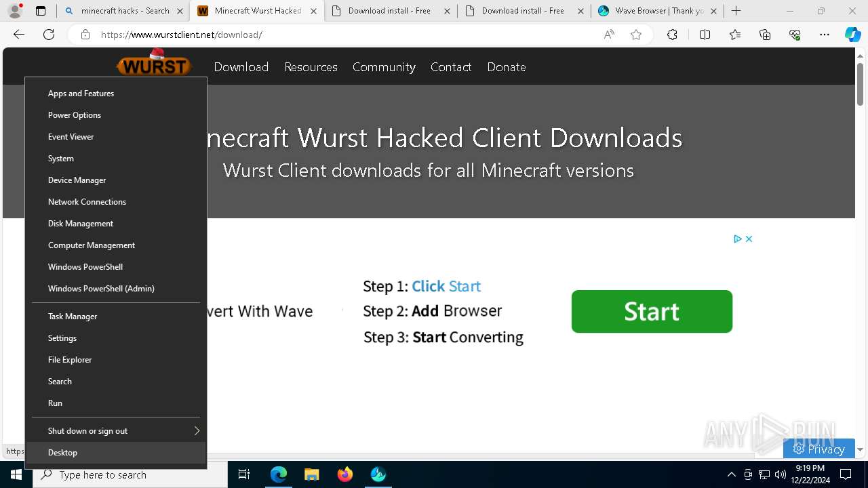Open Disk Management entry
This screenshot has width=868, height=488.
(x=116, y=224)
